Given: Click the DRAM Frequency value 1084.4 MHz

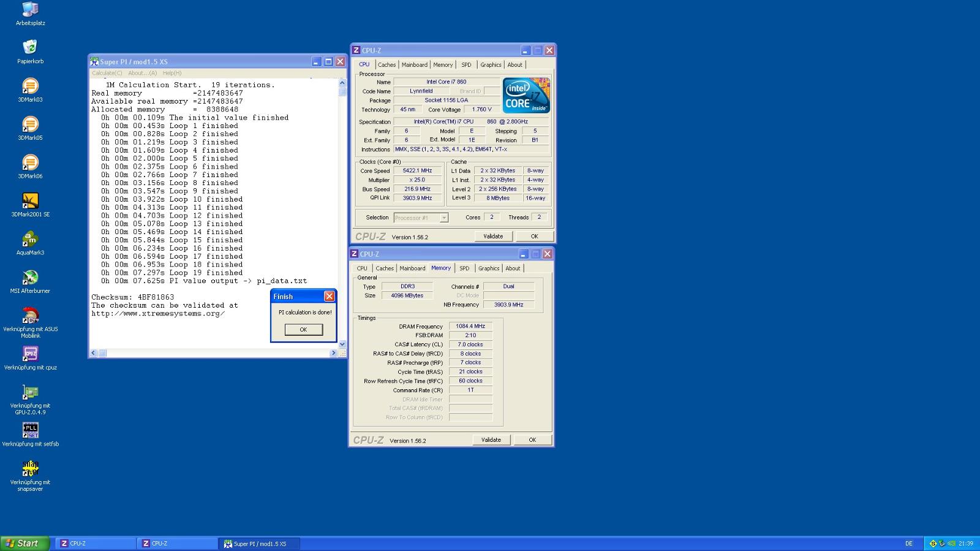Looking at the screenshot, I should point(470,326).
